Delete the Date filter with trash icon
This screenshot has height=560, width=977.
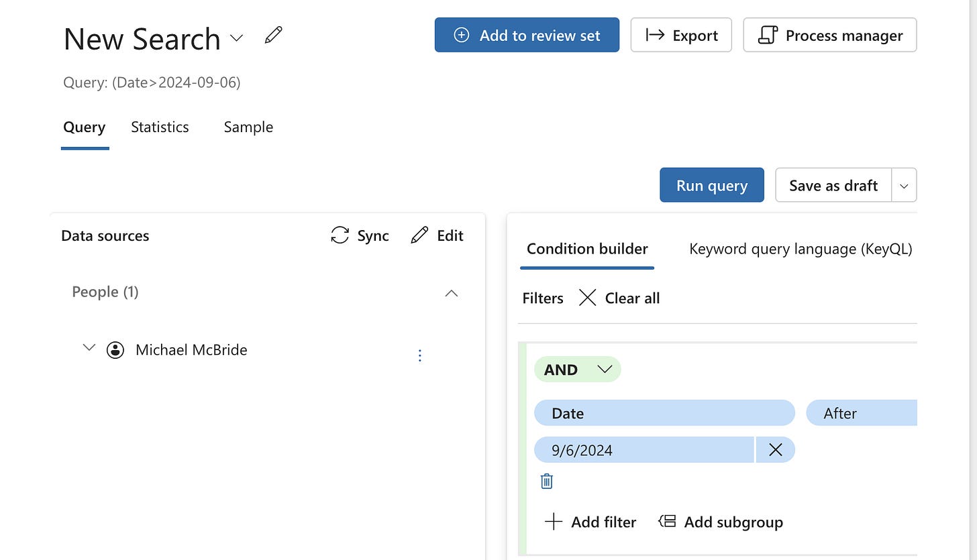(x=547, y=481)
